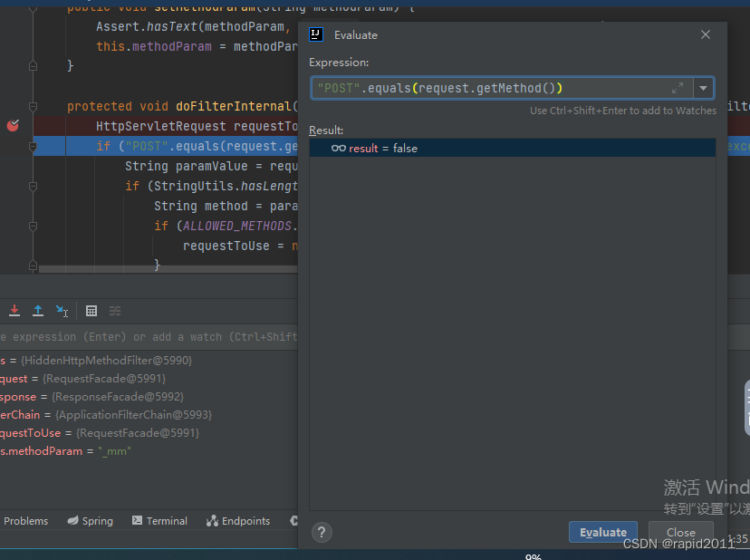Click the Run to Cursor icon
This screenshot has height=560, width=750.
click(x=62, y=311)
